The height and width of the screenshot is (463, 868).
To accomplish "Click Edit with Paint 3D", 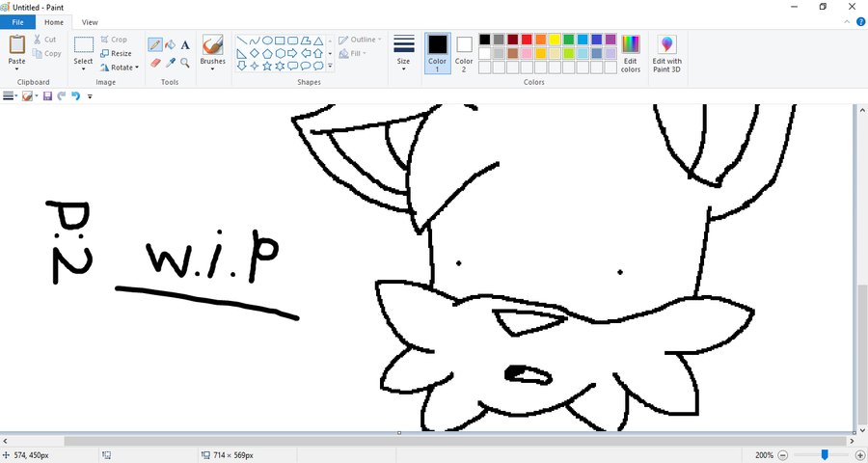I will pos(667,54).
